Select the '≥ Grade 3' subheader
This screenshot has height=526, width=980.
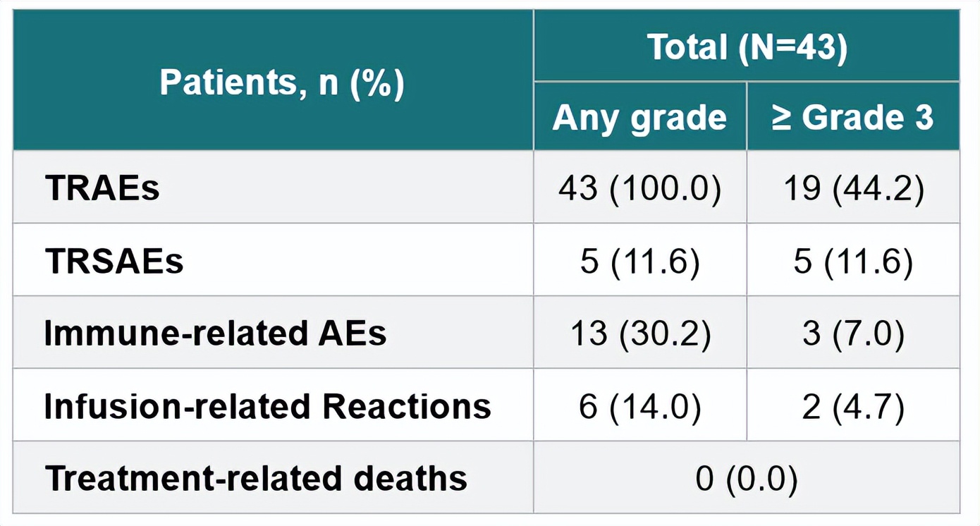coord(852,118)
